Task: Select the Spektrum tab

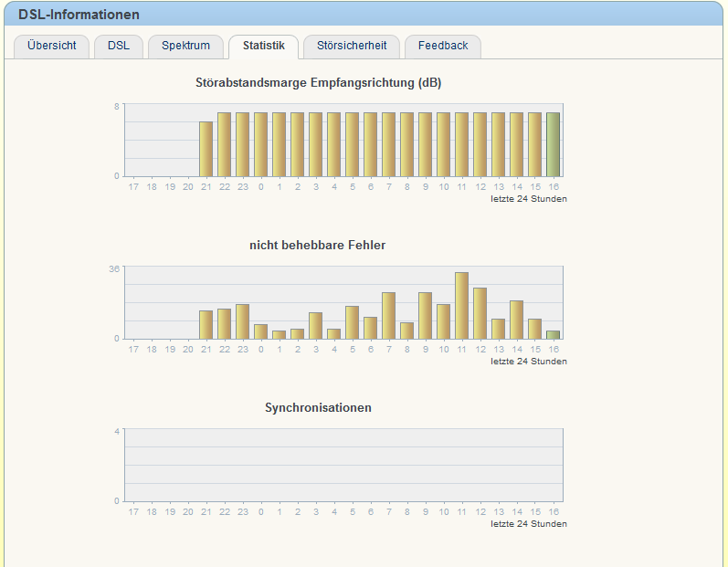Action: (x=185, y=46)
